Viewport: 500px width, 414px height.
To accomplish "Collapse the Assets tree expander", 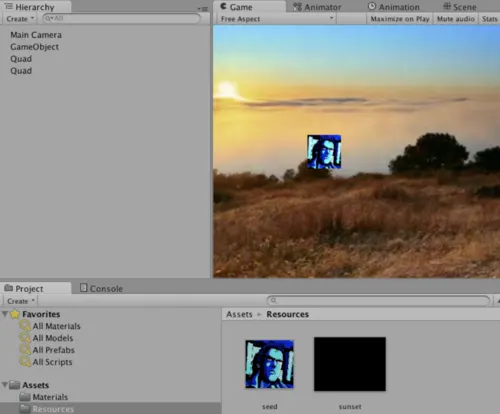I will click(x=5, y=385).
